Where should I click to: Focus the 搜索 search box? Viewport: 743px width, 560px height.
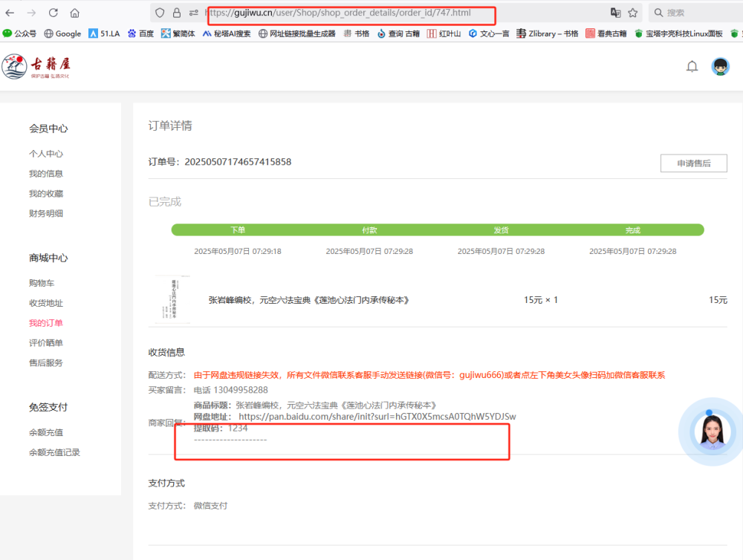pos(697,13)
